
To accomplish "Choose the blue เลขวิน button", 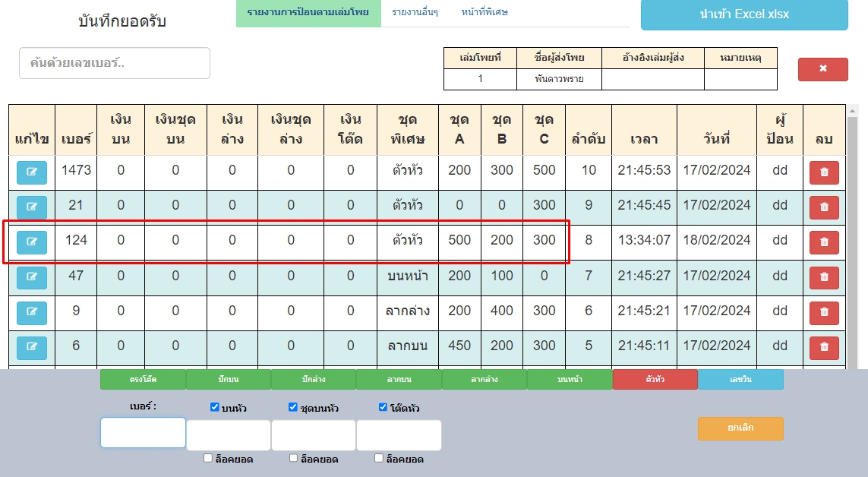I will pyautogui.click(x=740, y=379).
